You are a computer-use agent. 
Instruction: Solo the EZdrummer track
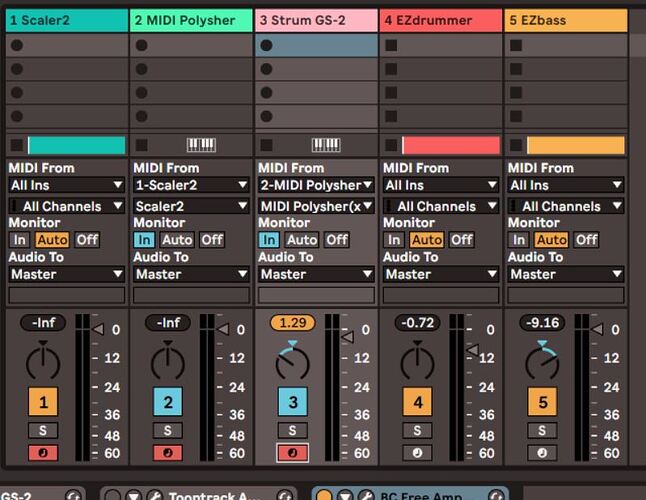pyautogui.click(x=417, y=430)
